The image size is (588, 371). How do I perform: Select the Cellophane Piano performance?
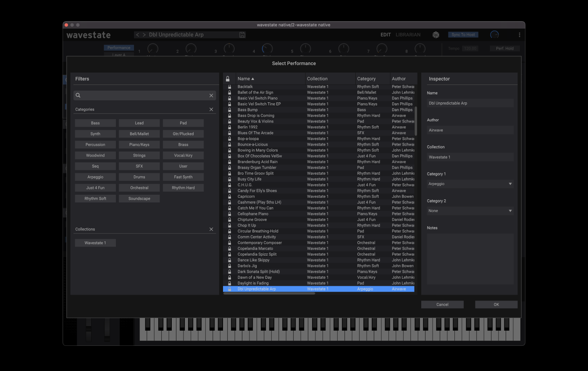[x=319, y=214]
